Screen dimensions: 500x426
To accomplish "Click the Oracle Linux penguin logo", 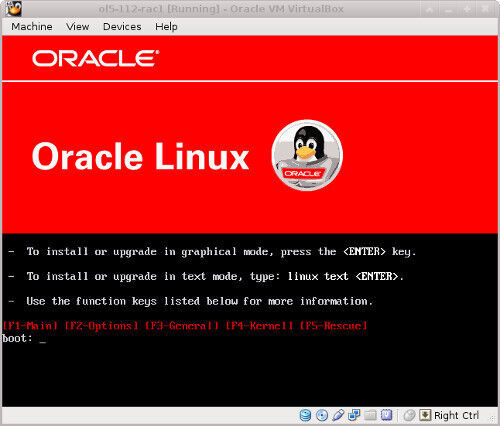I will [x=307, y=155].
